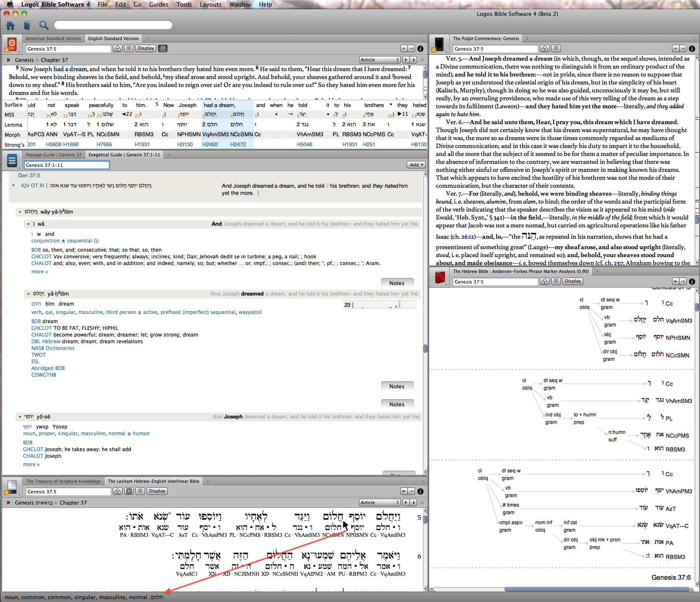700x602 pixels.
Task: Open ESV resource panel menu icon
Action: pyautogui.click(x=12, y=45)
